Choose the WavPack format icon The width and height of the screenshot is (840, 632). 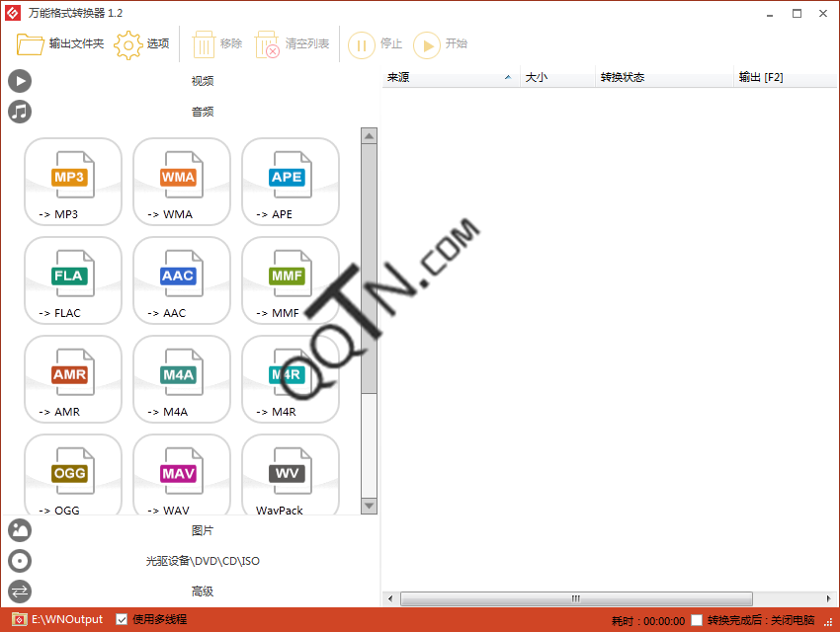[290, 476]
